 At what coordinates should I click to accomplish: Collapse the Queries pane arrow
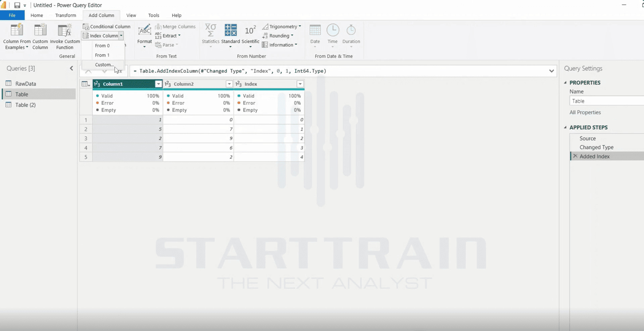(x=71, y=68)
